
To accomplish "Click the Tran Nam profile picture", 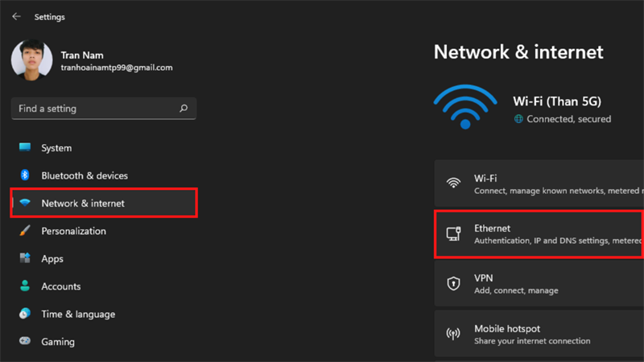I will [32, 62].
